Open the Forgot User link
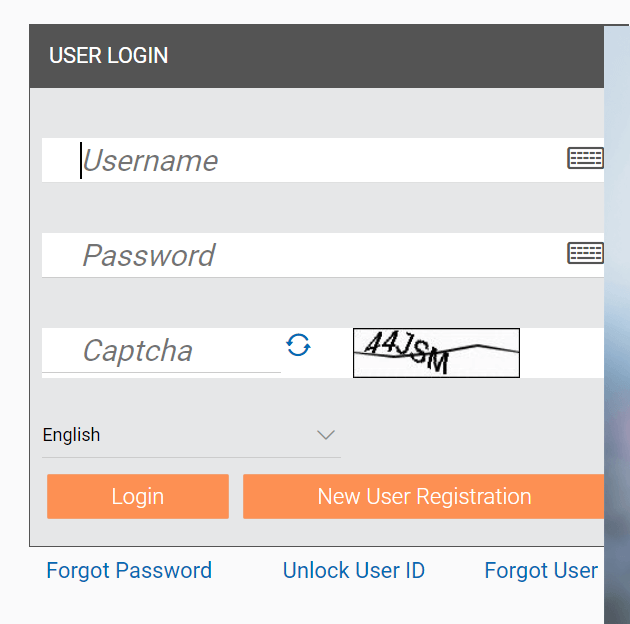This screenshot has width=630, height=624. click(x=541, y=571)
